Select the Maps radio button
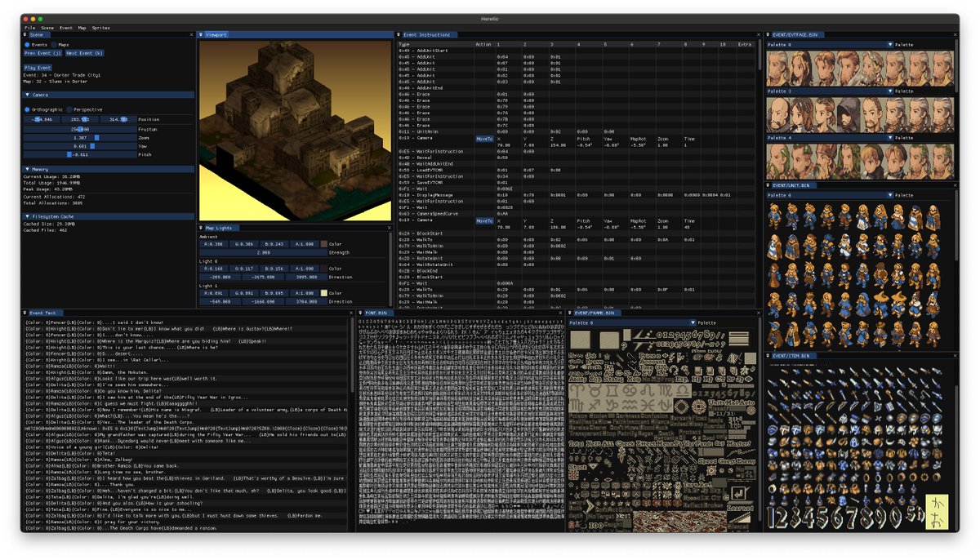The height and width of the screenshot is (560, 980). 55,44
